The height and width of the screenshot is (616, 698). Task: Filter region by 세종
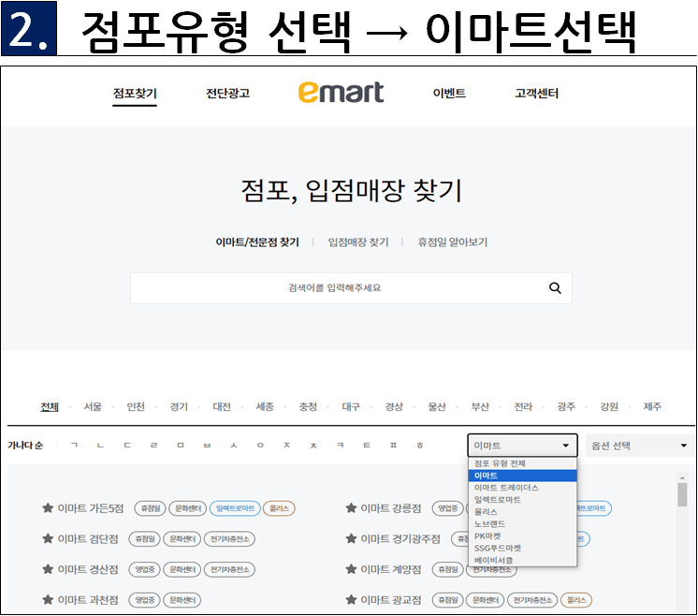tap(265, 406)
